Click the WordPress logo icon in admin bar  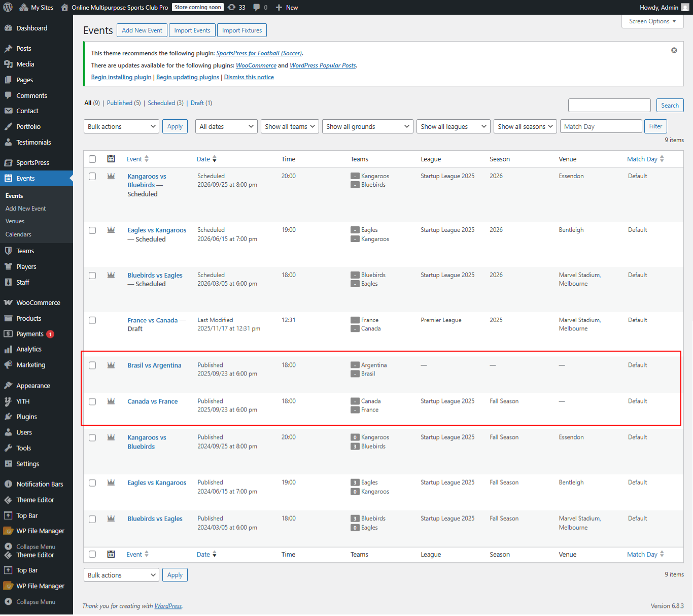point(8,7)
